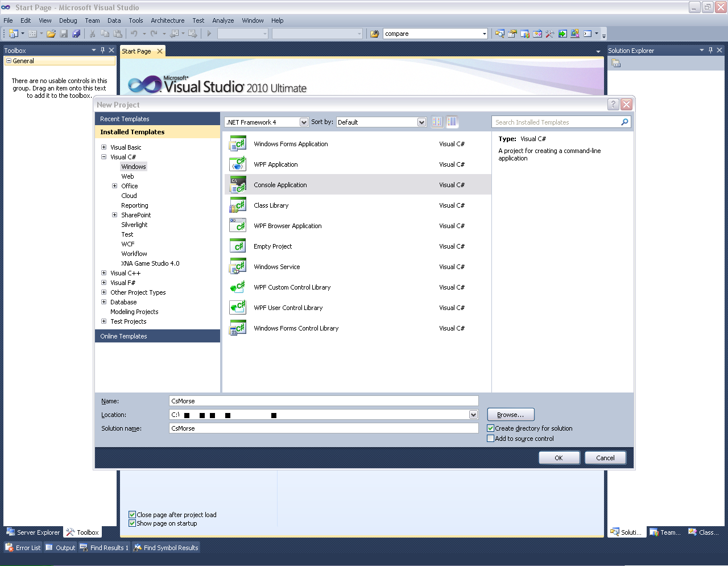728x566 pixels.
Task: Toggle Show page on startup checkbox
Action: pos(132,523)
